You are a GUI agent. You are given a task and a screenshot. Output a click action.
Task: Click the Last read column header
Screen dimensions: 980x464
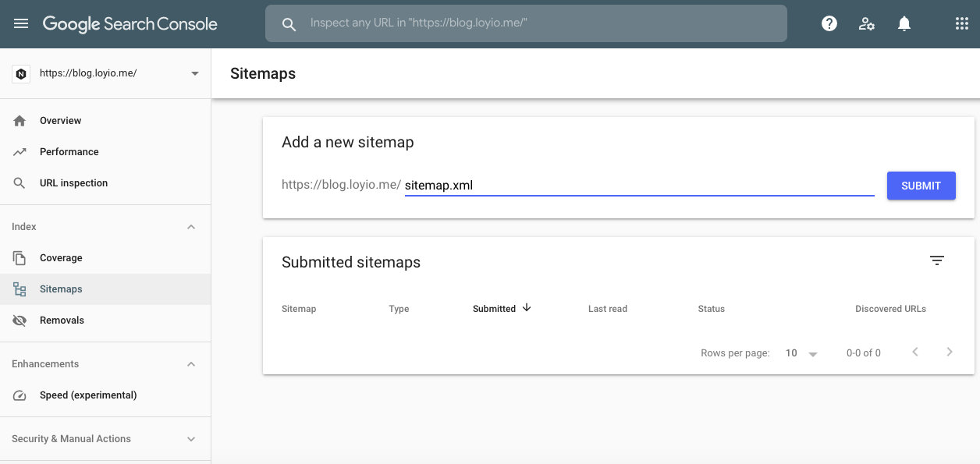(x=608, y=309)
